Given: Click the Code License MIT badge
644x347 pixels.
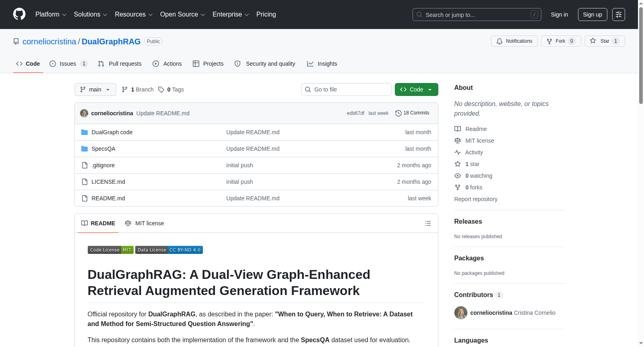Looking at the screenshot, I should click(x=111, y=250).
